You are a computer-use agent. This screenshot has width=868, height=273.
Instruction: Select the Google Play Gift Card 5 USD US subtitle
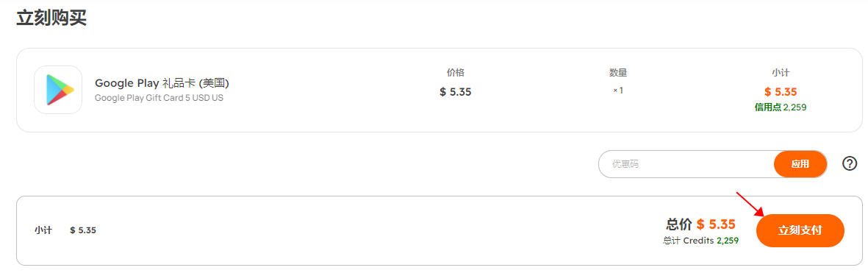159,98
